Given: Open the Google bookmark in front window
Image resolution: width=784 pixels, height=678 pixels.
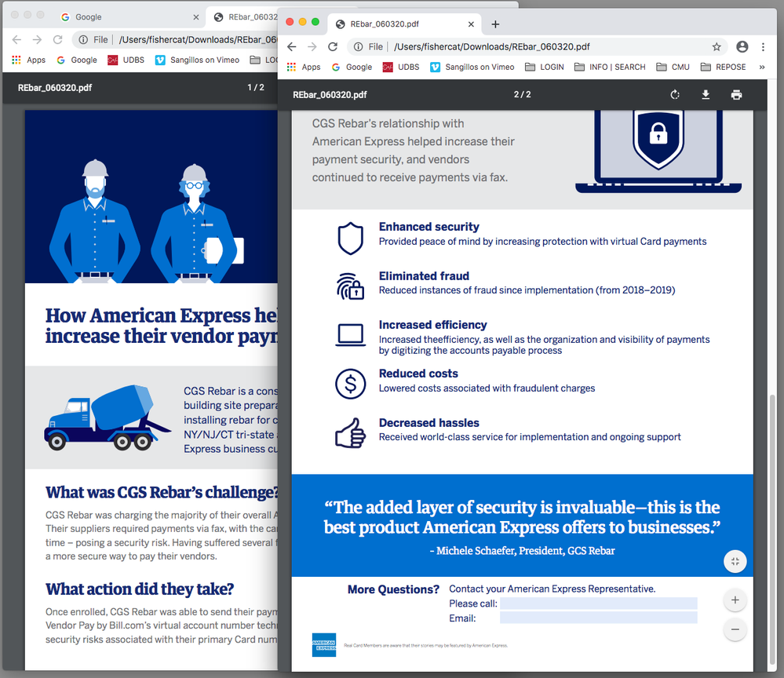Looking at the screenshot, I should (352, 67).
